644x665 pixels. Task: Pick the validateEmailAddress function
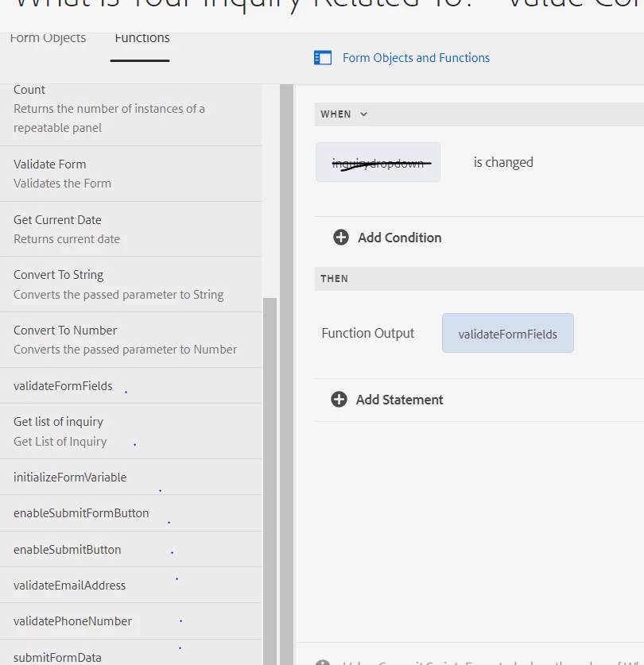pyautogui.click(x=130, y=586)
